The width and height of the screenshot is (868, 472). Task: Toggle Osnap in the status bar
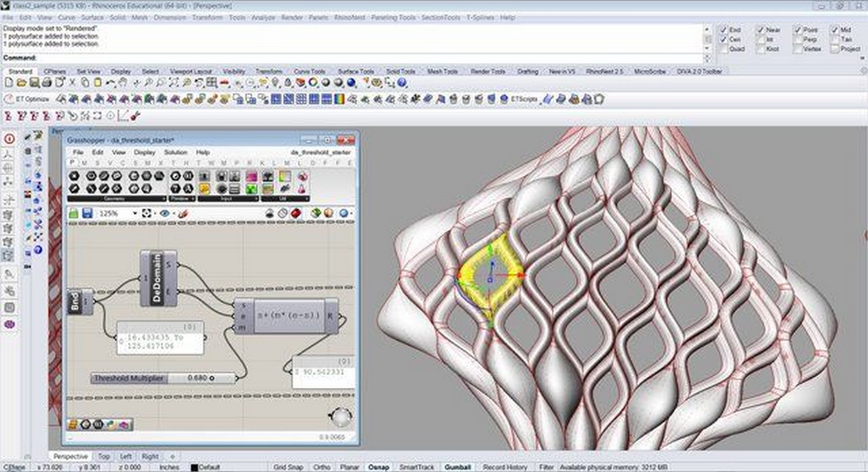(x=379, y=467)
